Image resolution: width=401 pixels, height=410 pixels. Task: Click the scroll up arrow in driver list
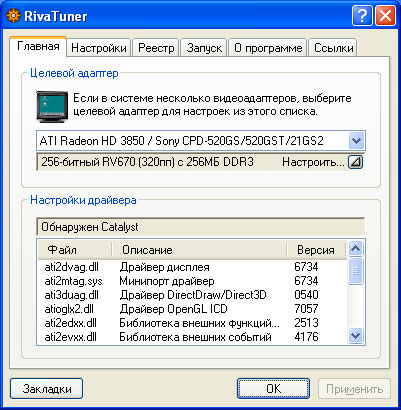click(355, 249)
